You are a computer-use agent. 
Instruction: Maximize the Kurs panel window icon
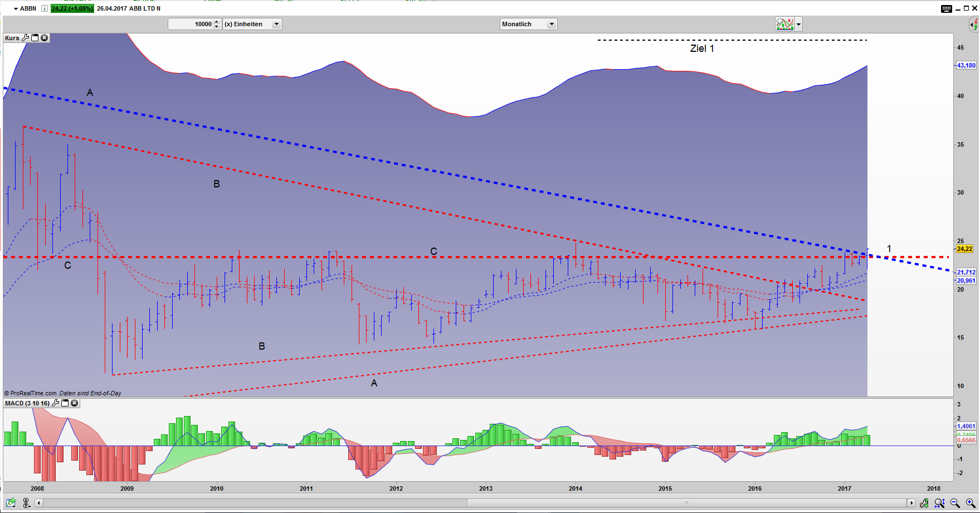[x=35, y=38]
